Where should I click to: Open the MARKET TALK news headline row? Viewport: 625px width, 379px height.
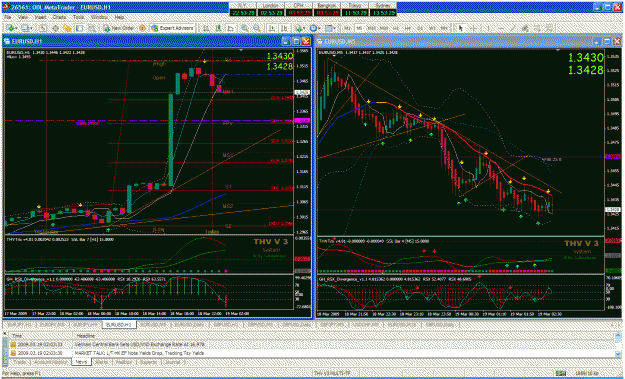click(313, 353)
